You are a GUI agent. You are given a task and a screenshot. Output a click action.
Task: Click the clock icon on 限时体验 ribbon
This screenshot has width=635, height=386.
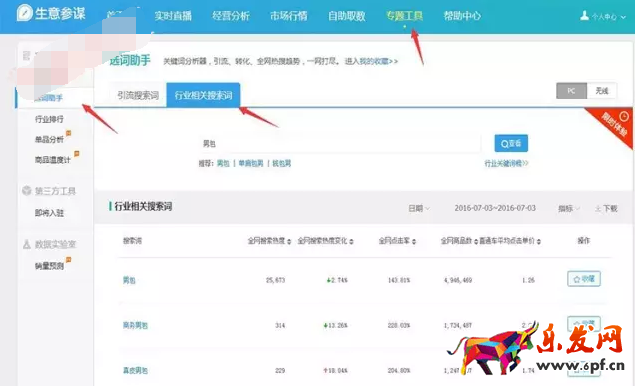pyautogui.click(x=624, y=116)
